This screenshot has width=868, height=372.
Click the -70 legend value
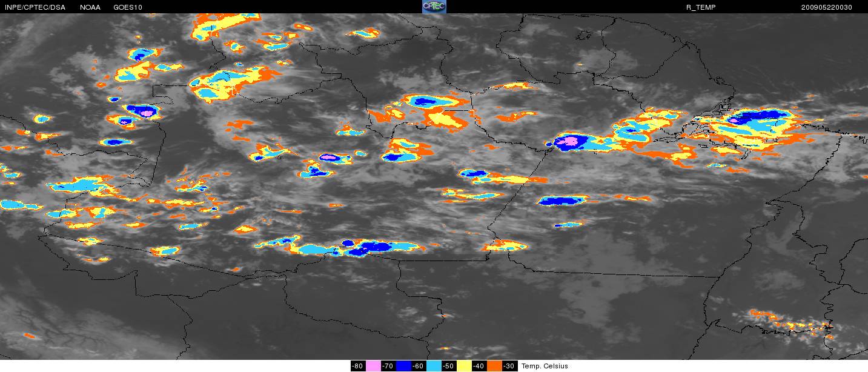pos(388,366)
